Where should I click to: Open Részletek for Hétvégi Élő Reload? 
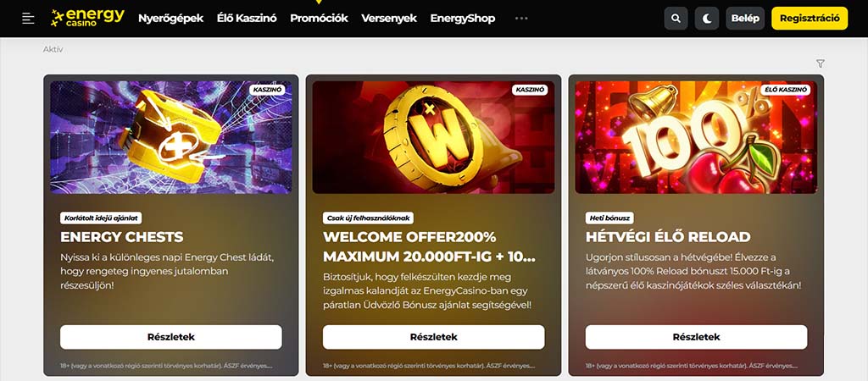tap(697, 337)
